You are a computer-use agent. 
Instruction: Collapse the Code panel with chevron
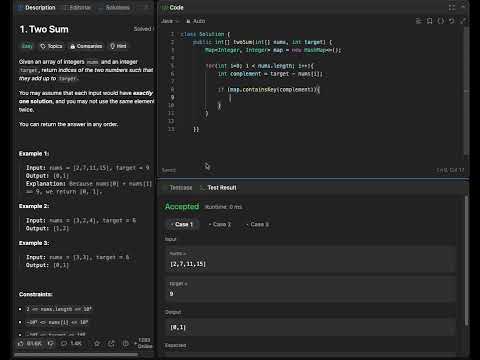pos(463,7)
